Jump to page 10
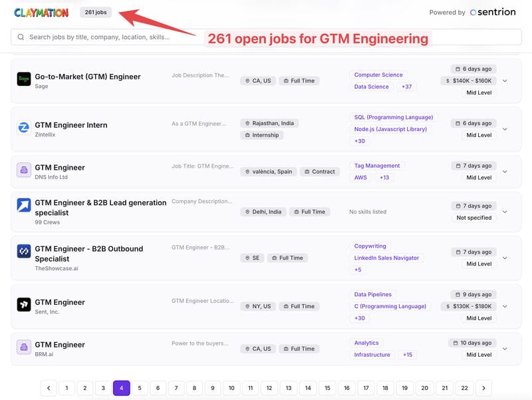 point(231,388)
